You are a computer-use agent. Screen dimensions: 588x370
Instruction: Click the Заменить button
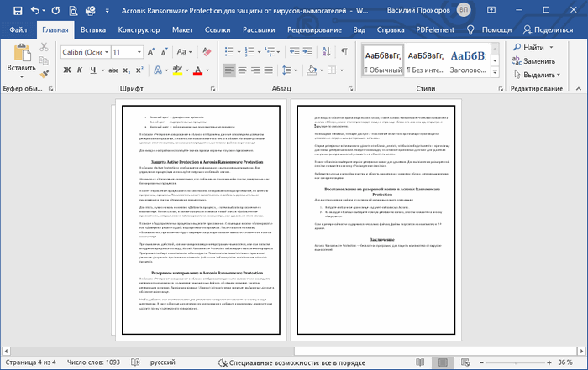coord(539,61)
